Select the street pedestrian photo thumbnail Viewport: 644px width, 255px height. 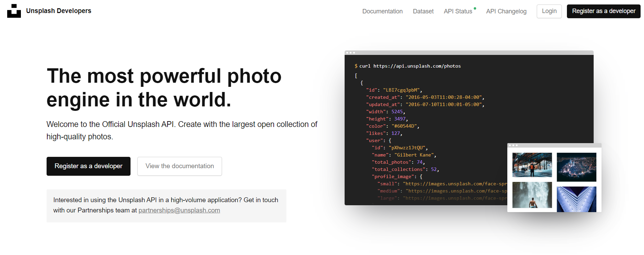(x=532, y=165)
